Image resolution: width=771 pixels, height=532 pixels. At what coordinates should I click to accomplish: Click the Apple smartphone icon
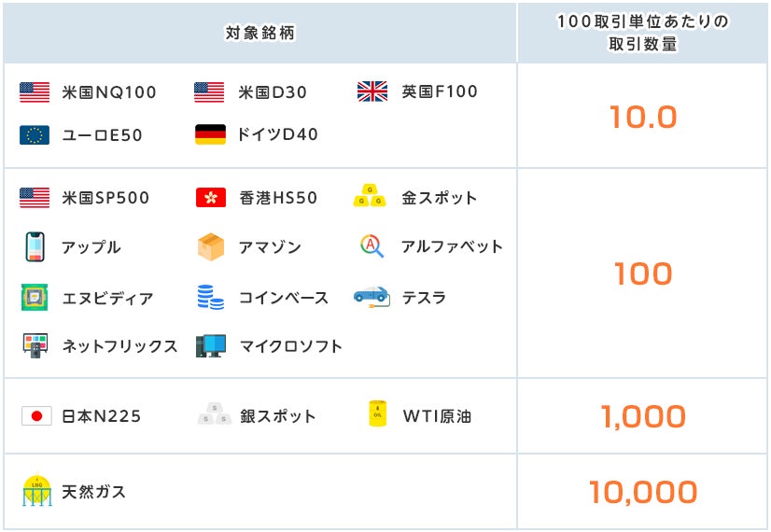coord(35,247)
